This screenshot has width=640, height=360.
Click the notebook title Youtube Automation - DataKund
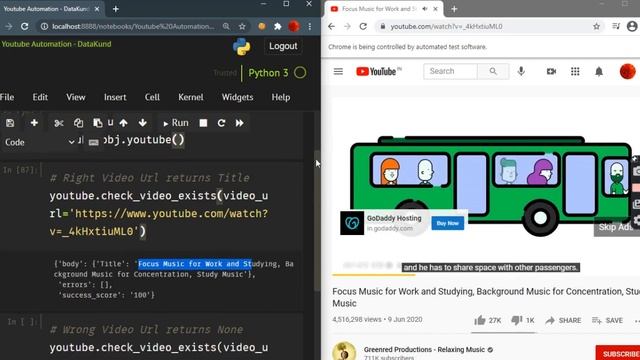click(x=56, y=44)
